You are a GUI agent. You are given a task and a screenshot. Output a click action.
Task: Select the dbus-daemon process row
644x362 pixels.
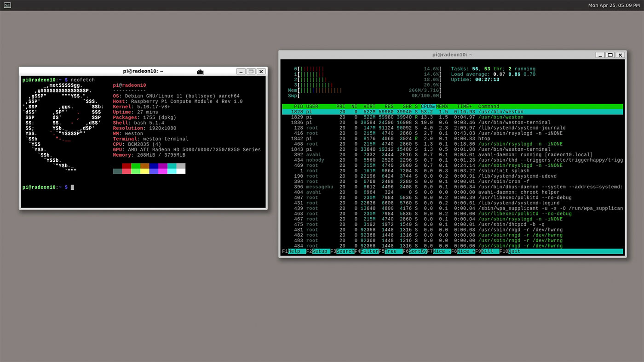(453, 187)
